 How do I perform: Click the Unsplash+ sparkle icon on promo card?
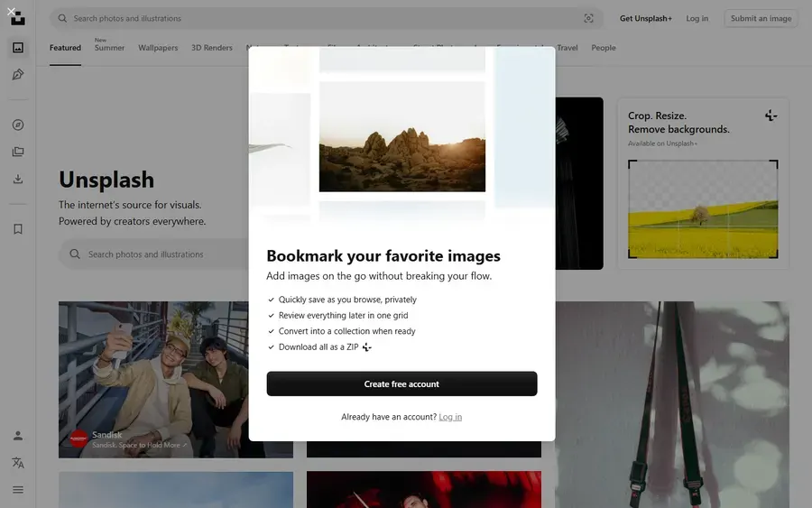point(771,115)
